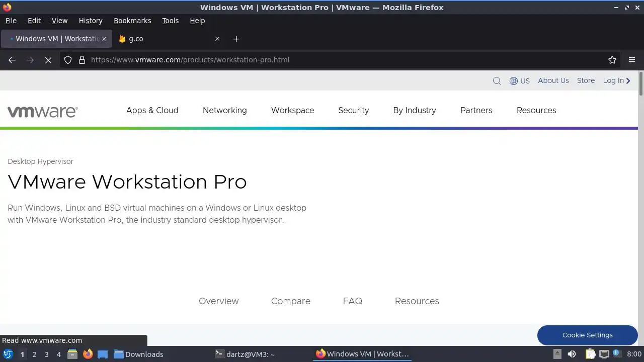Click the Log In link
This screenshot has height=362, width=644.
(616, 80)
